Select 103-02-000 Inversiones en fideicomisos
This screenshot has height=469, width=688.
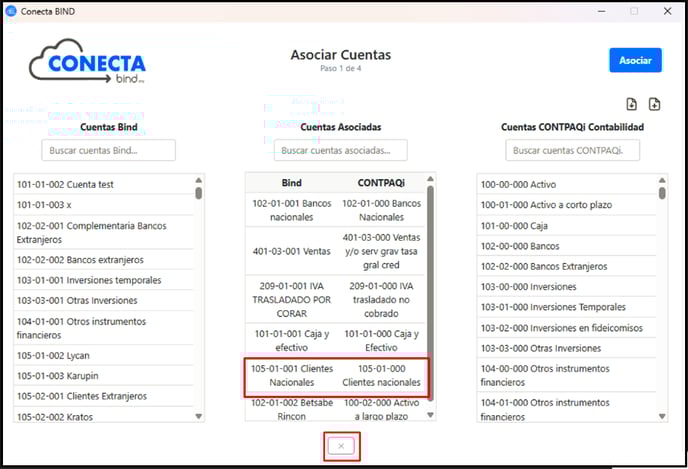[567, 328]
